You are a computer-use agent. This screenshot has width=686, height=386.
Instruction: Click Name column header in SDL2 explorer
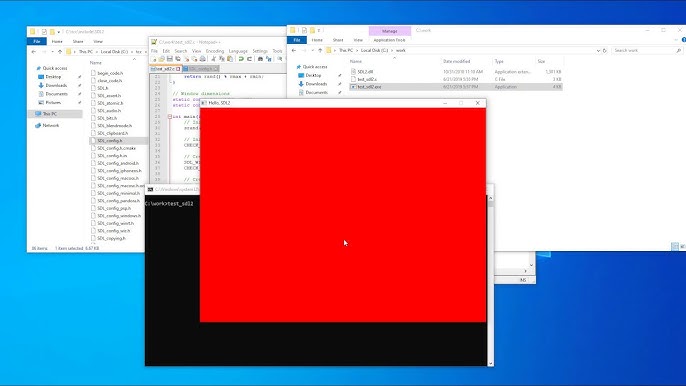95,63
